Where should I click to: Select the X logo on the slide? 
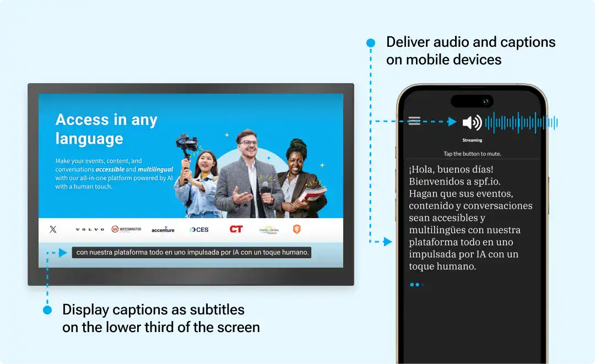click(x=53, y=229)
